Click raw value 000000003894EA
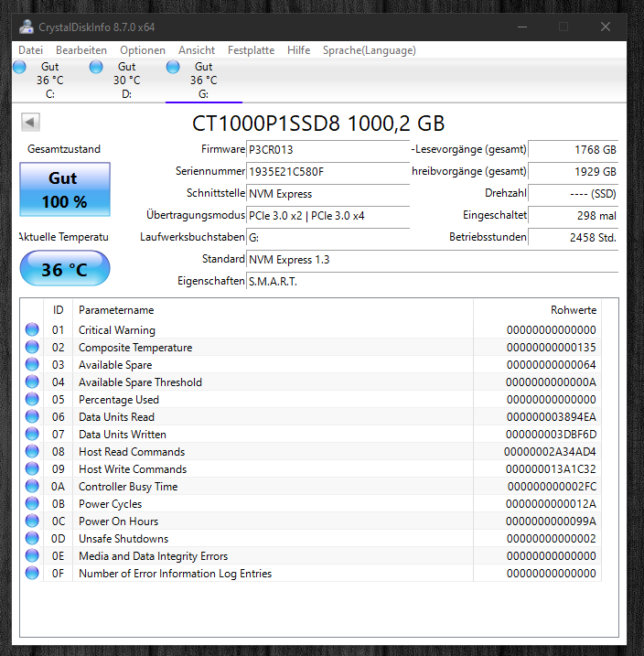 (x=552, y=417)
